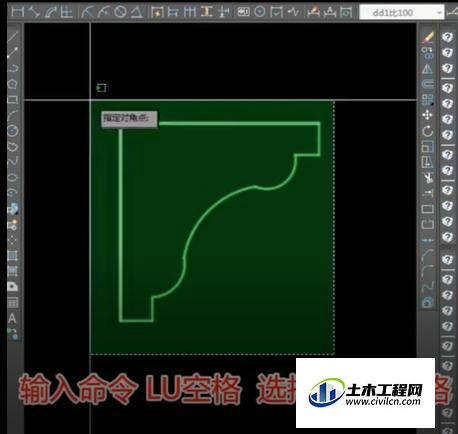Select the Ordinate dimension tool

(66, 12)
